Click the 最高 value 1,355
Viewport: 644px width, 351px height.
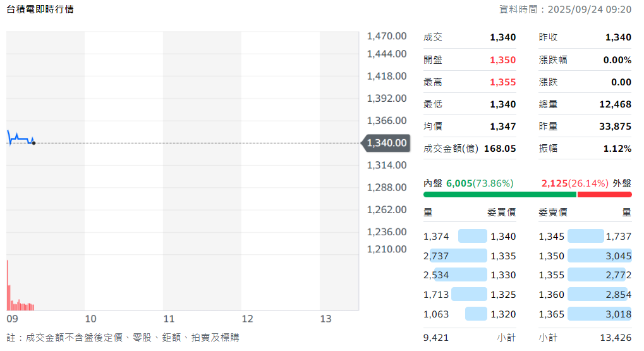[502, 82]
